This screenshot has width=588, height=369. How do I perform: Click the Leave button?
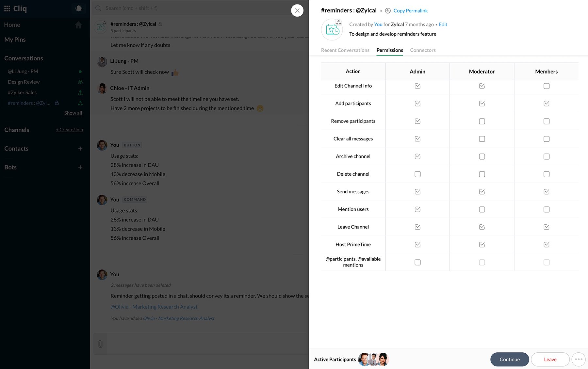[x=550, y=359]
